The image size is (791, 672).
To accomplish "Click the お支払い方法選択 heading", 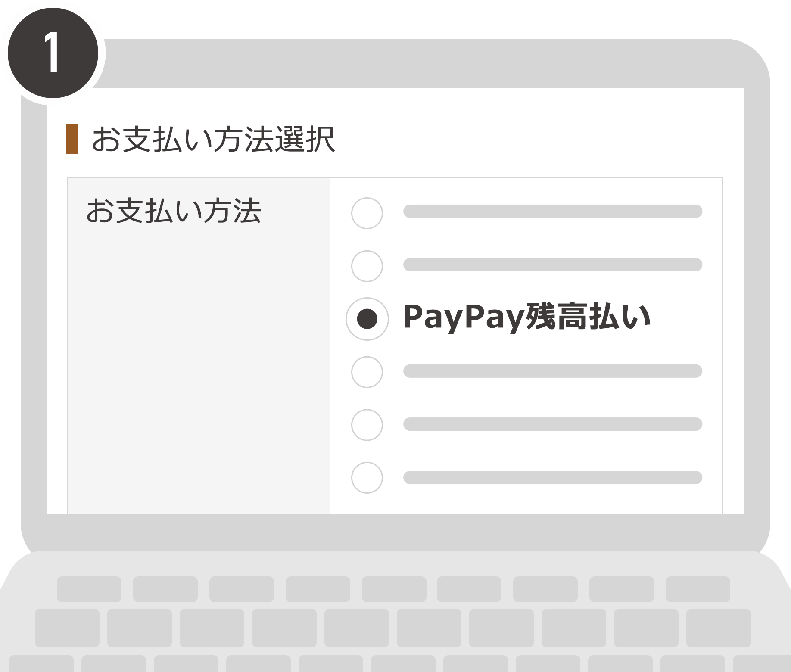I will coord(213,139).
